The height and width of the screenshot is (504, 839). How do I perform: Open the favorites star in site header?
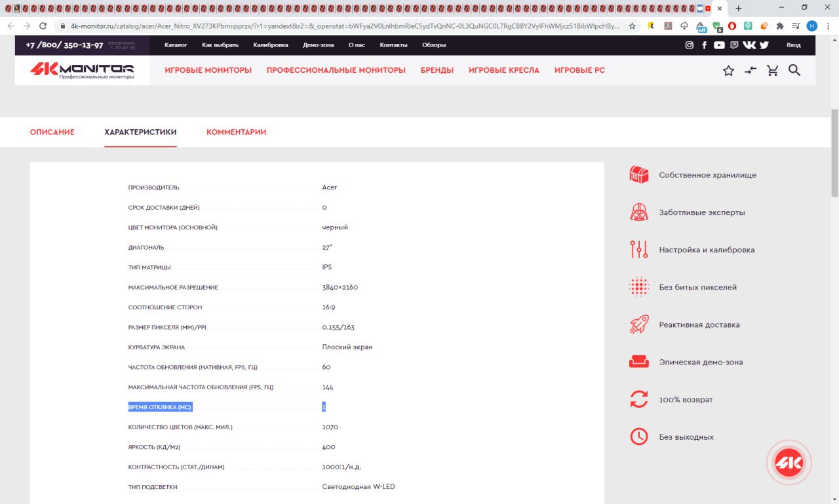pyautogui.click(x=728, y=71)
